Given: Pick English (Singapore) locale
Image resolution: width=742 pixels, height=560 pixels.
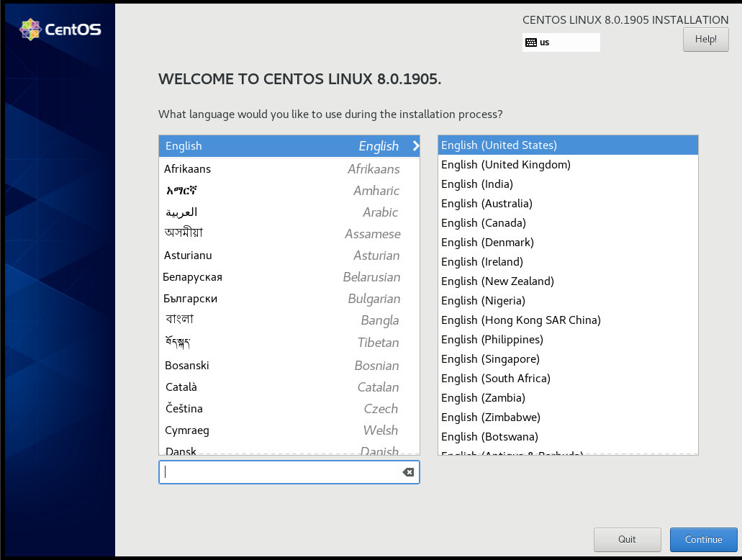Looking at the screenshot, I should [x=490, y=358].
